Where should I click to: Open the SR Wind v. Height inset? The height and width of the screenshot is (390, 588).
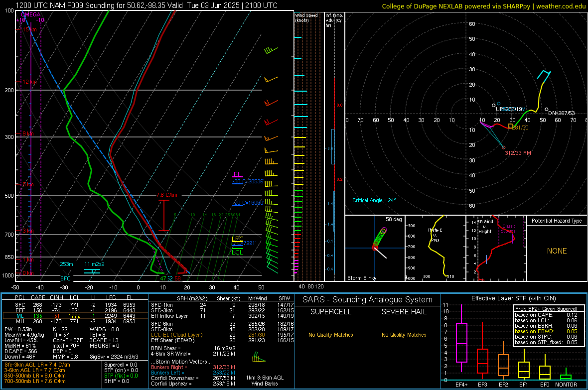pos(496,248)
